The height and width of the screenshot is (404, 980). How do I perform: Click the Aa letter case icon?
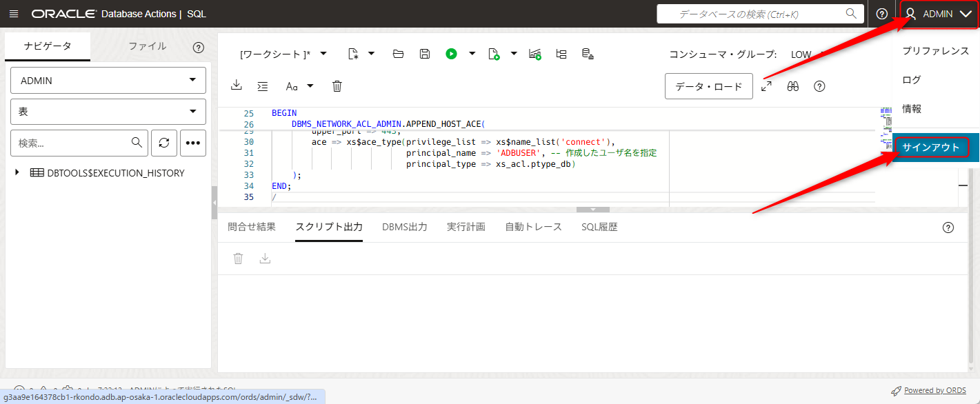coord(292,86)
